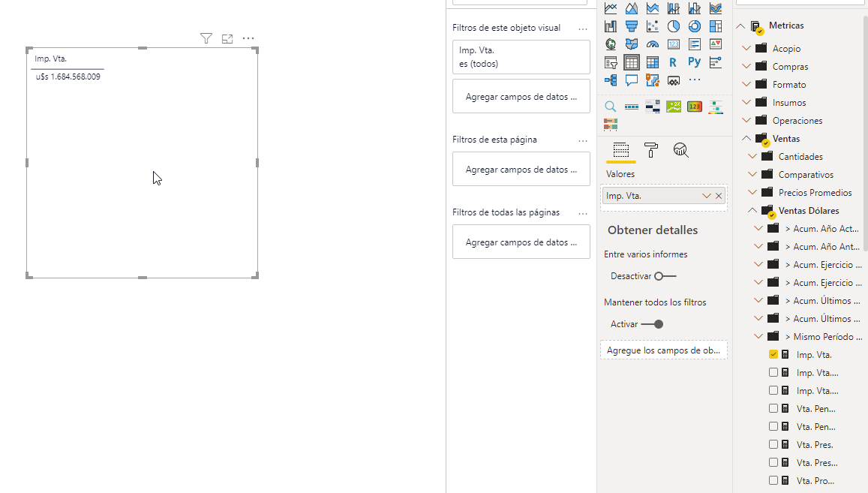Expand the Cantidades folder

pyautogui.click(x=752, y=156)
